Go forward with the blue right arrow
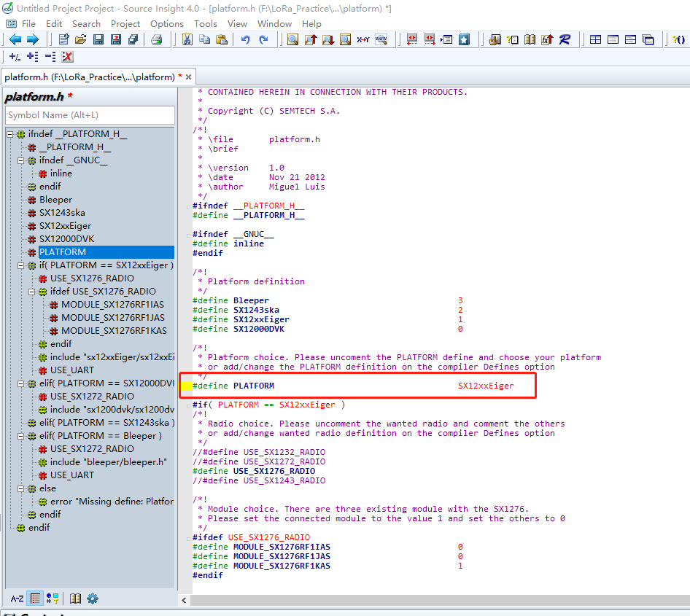The height and width of the screenshot is (616, 690). coord(33,39)
